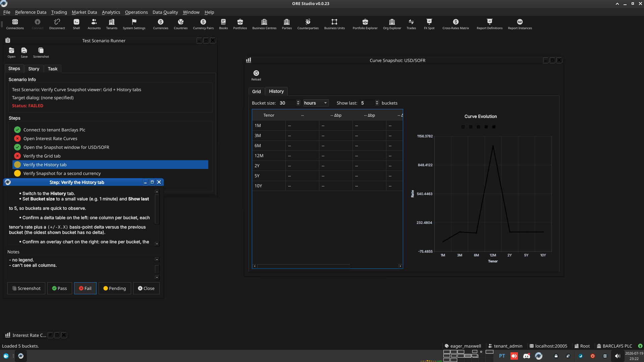Click the Bucket size spinner arrows
This screenshot has width=644, height=362.
298,103
